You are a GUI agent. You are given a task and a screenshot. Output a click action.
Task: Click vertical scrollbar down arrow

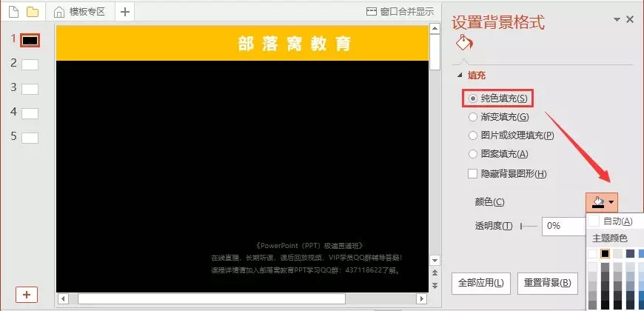[x=435, y=260]
